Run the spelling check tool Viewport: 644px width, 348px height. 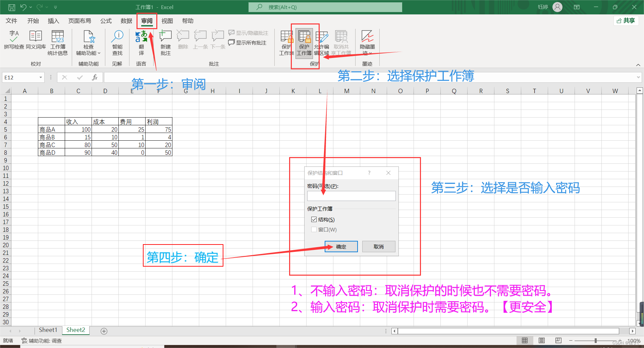coord(14,40)
